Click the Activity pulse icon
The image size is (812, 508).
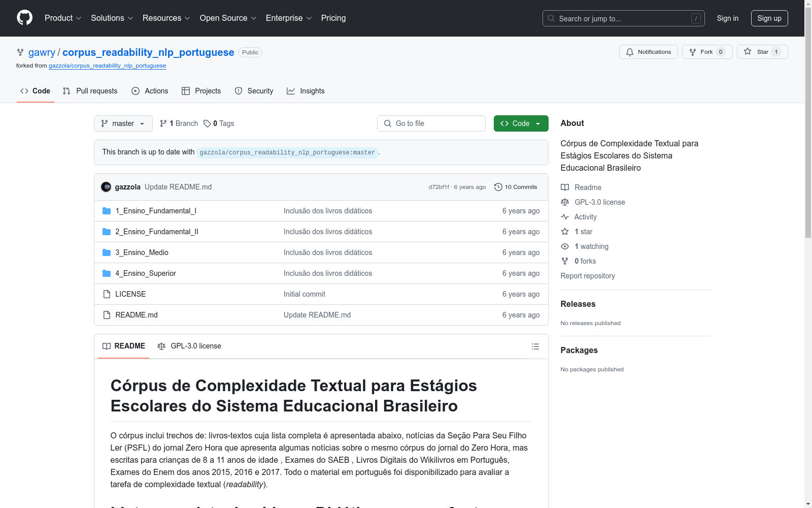tap(565, 217)
